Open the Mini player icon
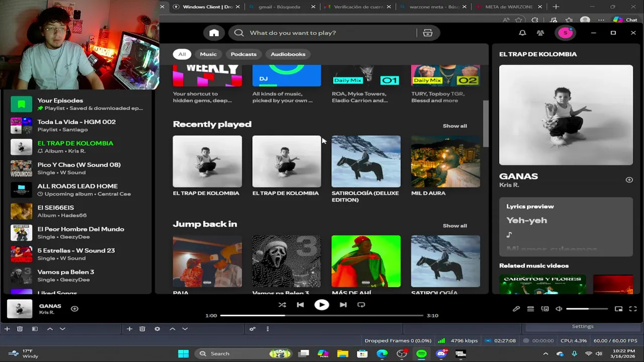The image size is (644, 362). point(619,309)
